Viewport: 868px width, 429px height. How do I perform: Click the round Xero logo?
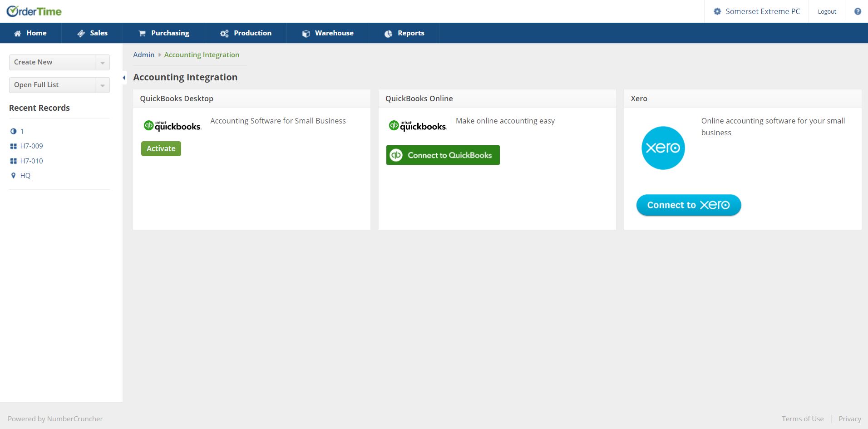point(663,148)
